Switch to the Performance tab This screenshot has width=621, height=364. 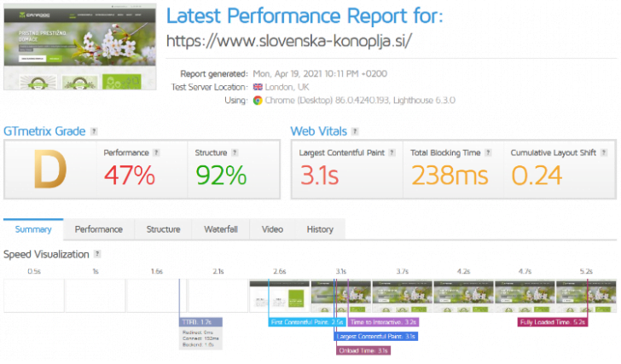tap(99, 229)
